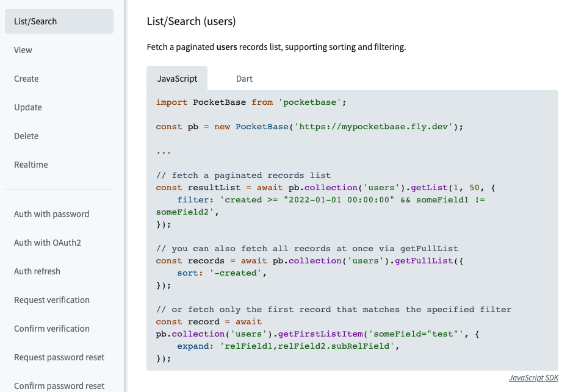Click the getFirstListItem method call
Viewport: 573px width, 392px height.
320,334
